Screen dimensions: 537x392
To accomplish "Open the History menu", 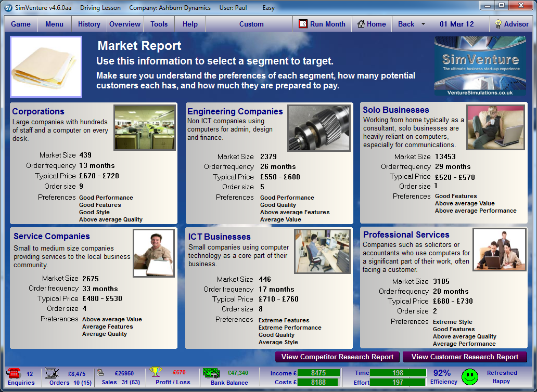I will (x=89, y=24).
